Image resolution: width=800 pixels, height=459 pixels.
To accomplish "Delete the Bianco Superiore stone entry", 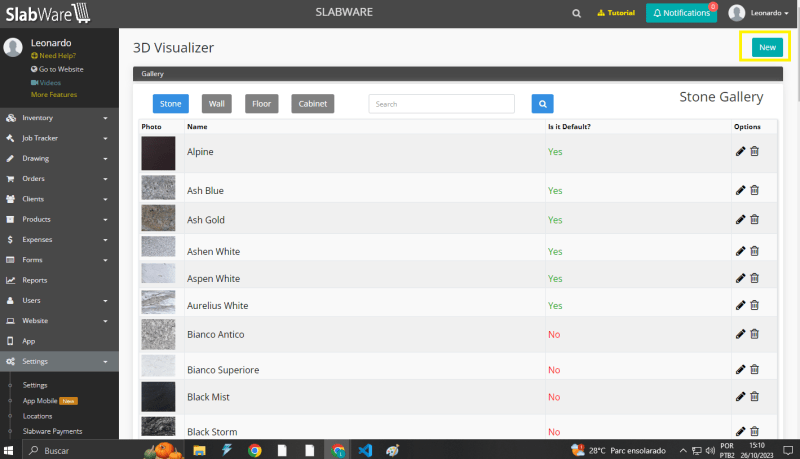I will (x=755, y=369).
